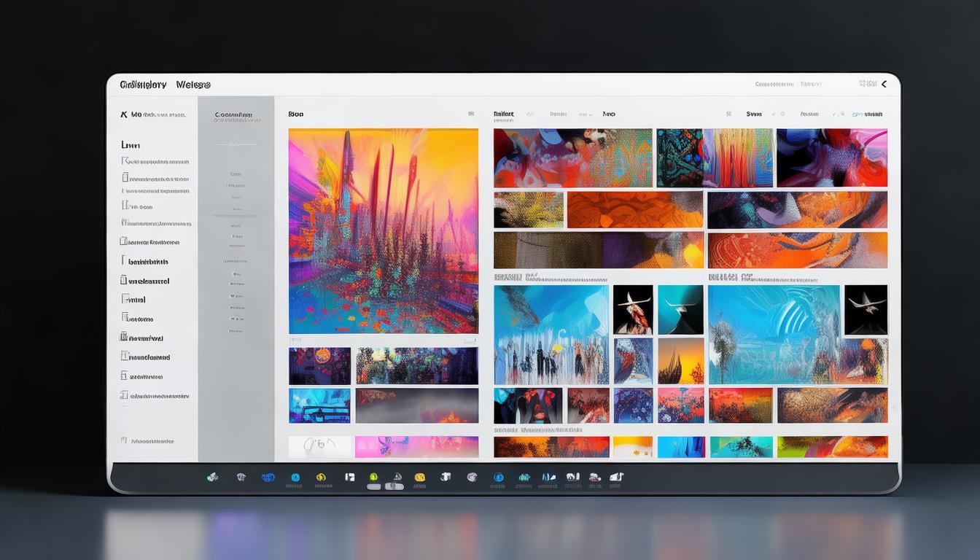Open the large pink and orange cityscape painting

[x=384, y=231]
